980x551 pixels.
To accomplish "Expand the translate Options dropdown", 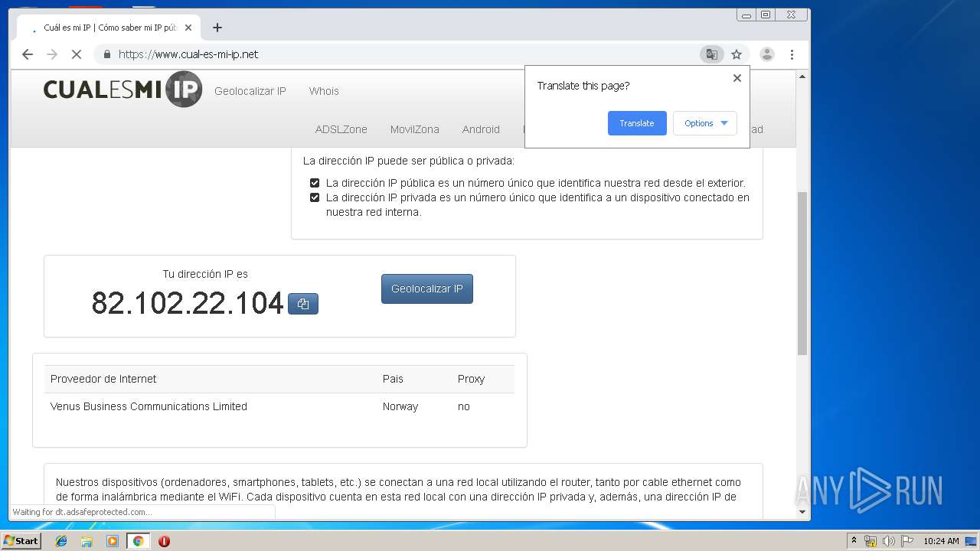I will click(705, 123).
